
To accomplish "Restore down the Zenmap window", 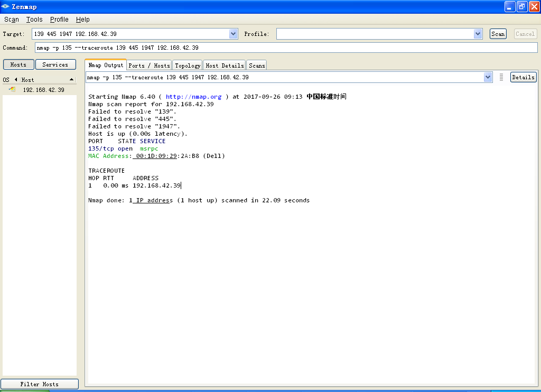I will (x=522, y=6).
